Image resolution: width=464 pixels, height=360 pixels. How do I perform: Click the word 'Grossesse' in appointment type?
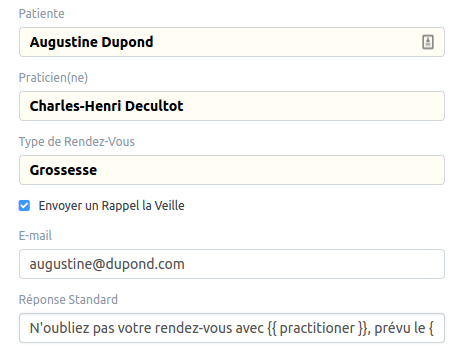point(63,170)
